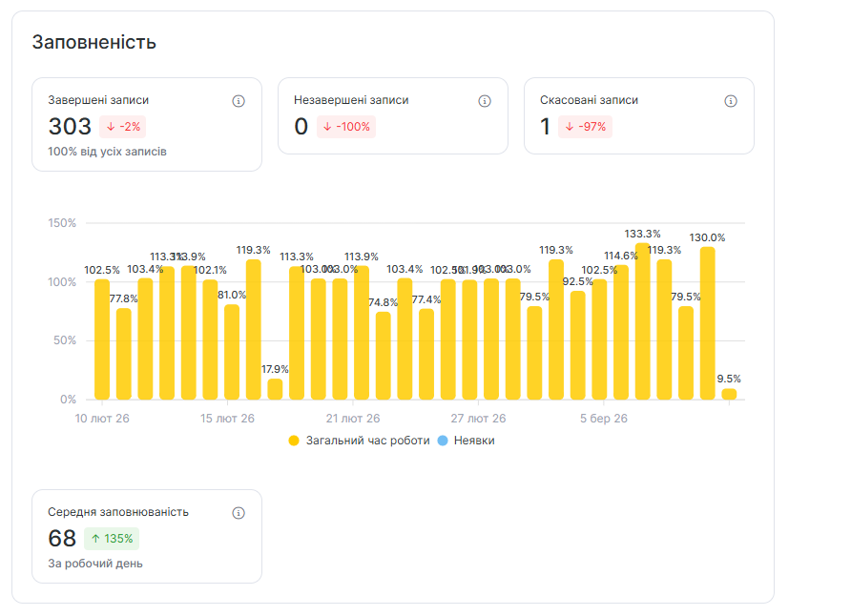Click the 21 лют 26 axis label
851x616 pixels.
pos(353,419)
